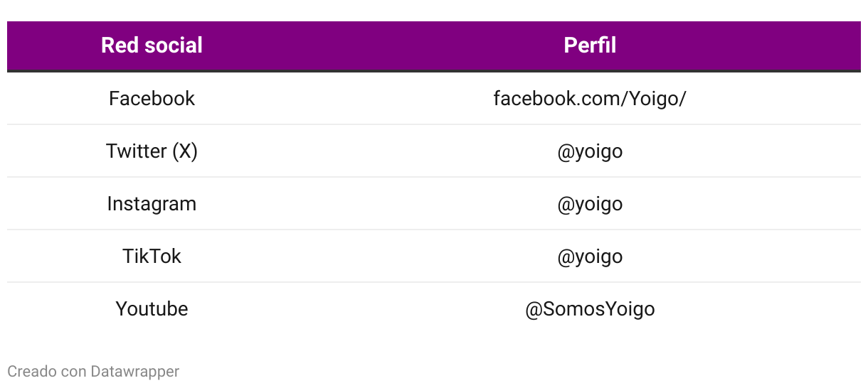Screen dimensions: 868x388
Task: Select the Youtube cell
Action: click(152, 308)
